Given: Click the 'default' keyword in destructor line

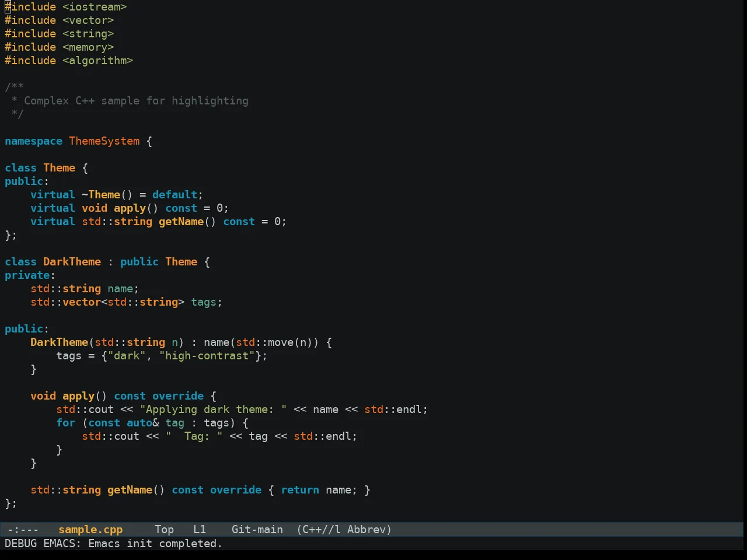Looking at the screenshot, I should click(x=174, y=195).
